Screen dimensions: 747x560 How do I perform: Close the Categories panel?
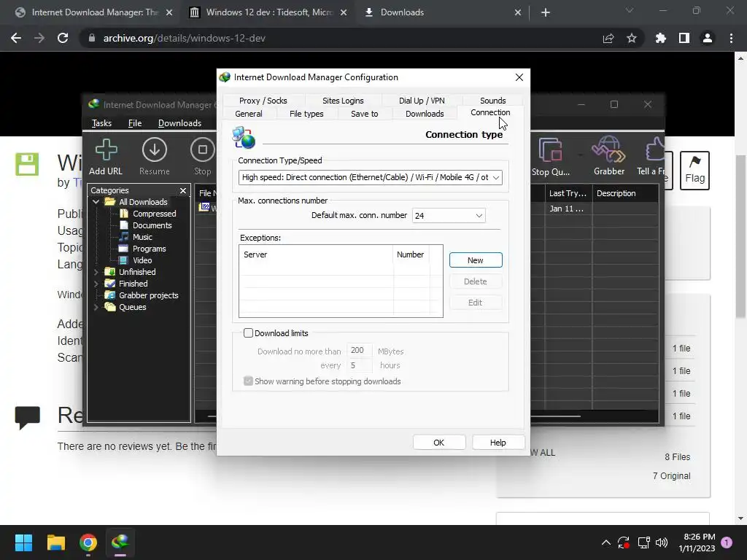click(x=183, y=190)
